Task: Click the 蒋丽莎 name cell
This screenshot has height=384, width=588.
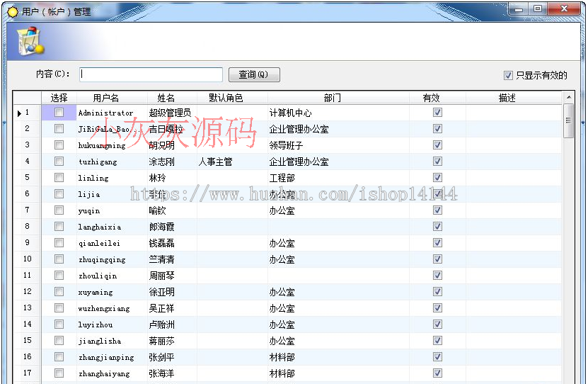Action: (x=172, y=341)
